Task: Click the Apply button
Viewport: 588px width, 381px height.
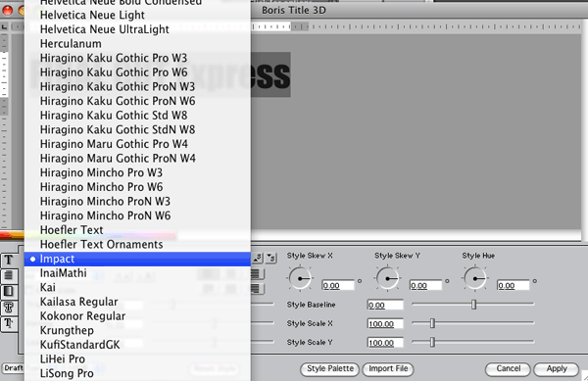Action: (x=557, y=369)
